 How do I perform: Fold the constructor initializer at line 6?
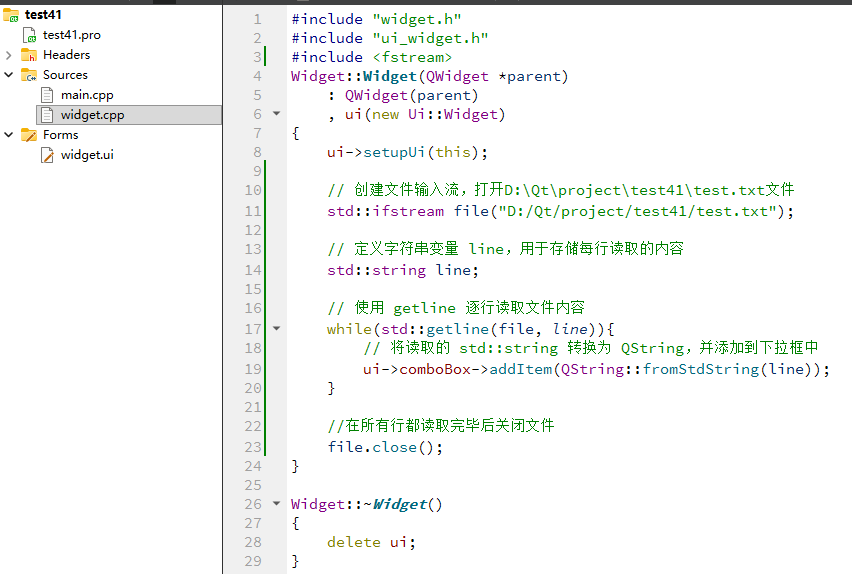pos(277,114)
